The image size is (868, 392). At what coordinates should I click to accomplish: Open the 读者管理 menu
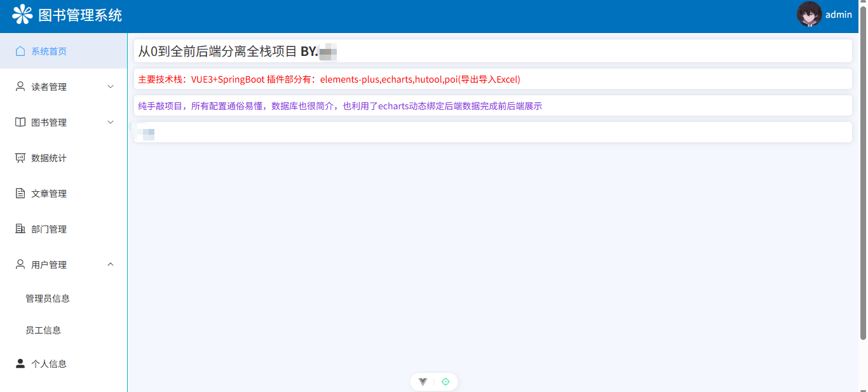click(64, 86)
